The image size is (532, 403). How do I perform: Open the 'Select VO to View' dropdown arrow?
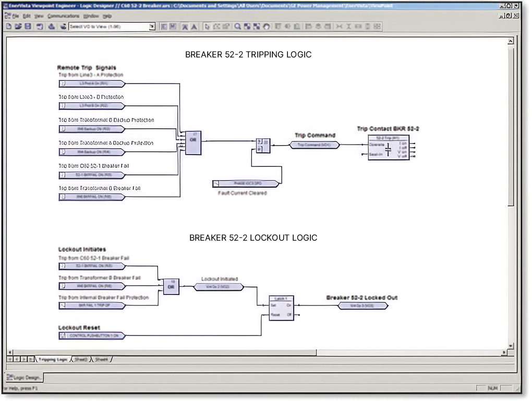152,27
